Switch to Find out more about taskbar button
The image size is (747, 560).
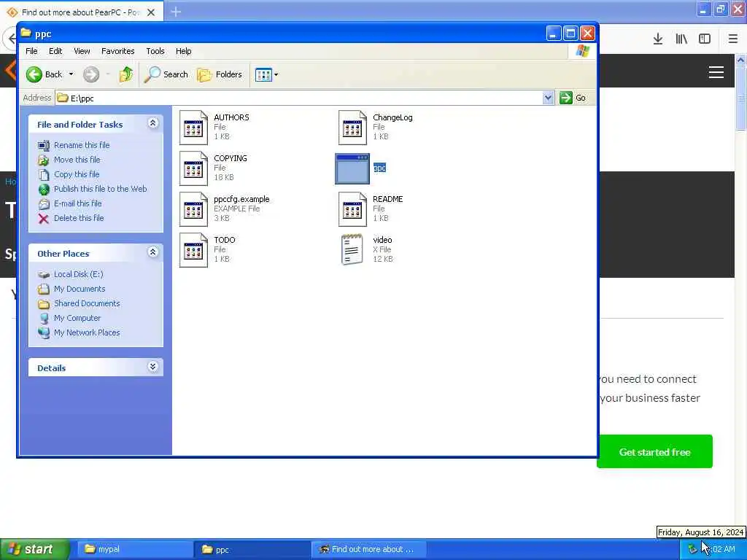pos(369,550)
